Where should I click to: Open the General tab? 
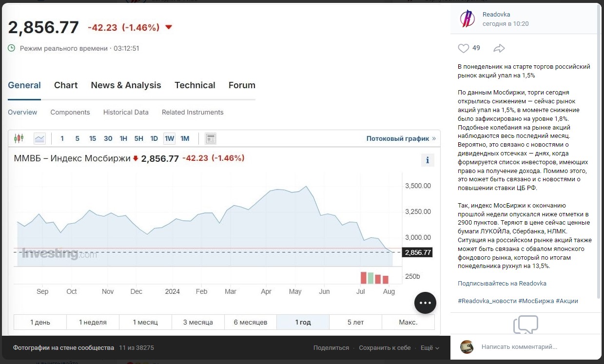pos(24,85)
